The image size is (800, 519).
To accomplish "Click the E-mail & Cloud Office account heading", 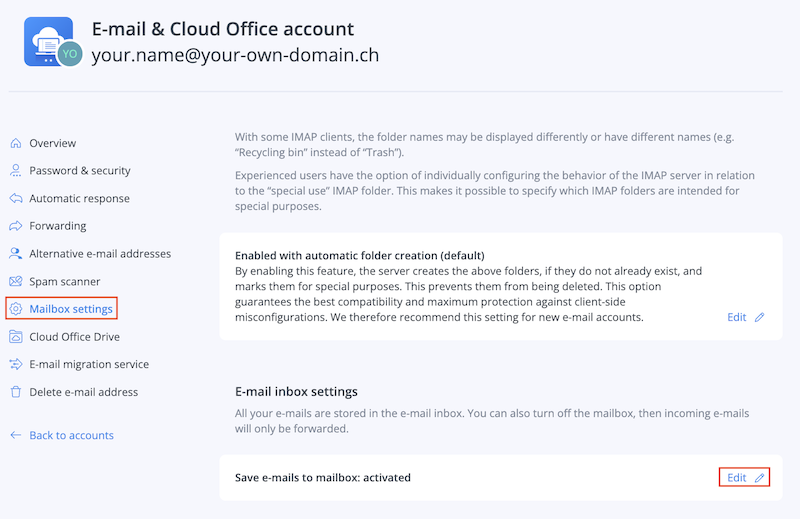I will (x=222, y=29).
